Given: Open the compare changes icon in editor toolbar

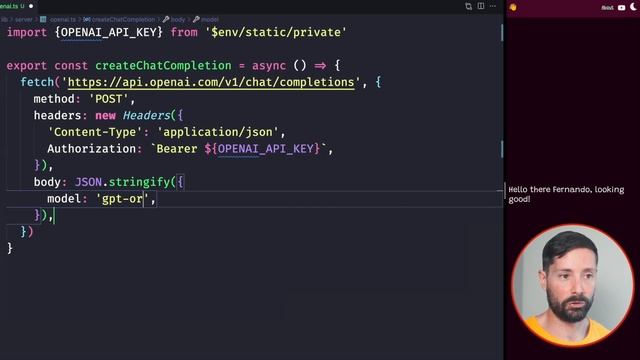Looking at the screenshot, I should 468,6.
